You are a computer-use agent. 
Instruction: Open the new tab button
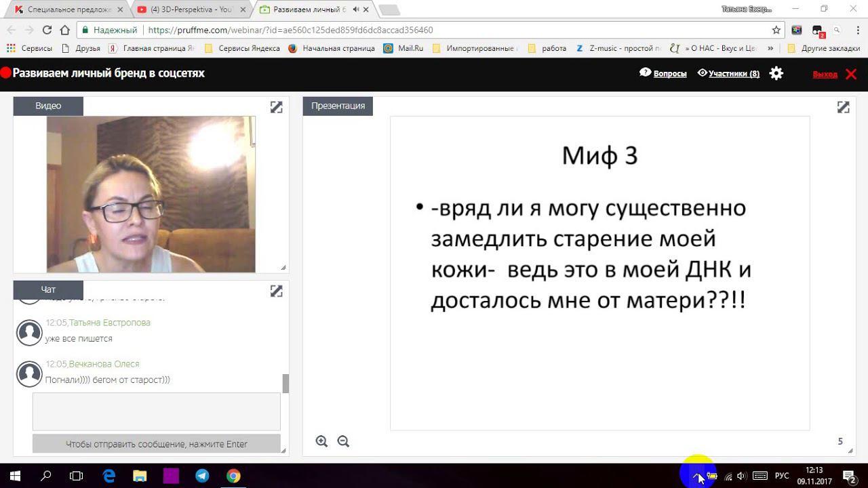[389, 10]
